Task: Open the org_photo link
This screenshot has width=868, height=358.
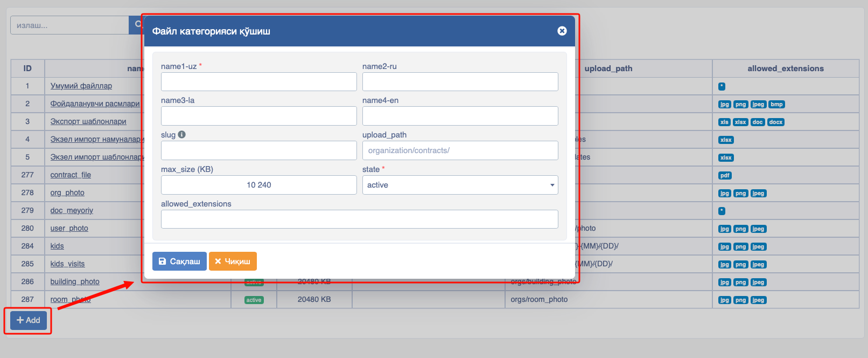Action: (67, 192)
